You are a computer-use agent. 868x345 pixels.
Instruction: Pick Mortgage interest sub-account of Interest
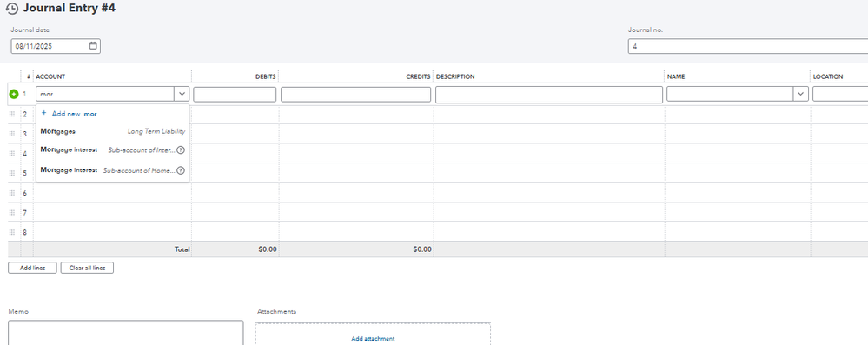click(112, 150)
